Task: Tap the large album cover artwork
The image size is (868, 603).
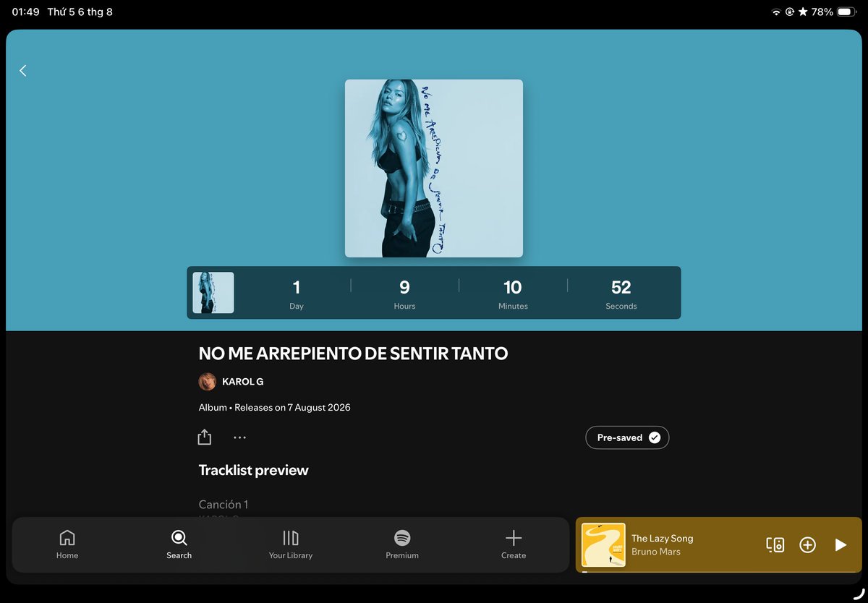Action: [434, 168]
